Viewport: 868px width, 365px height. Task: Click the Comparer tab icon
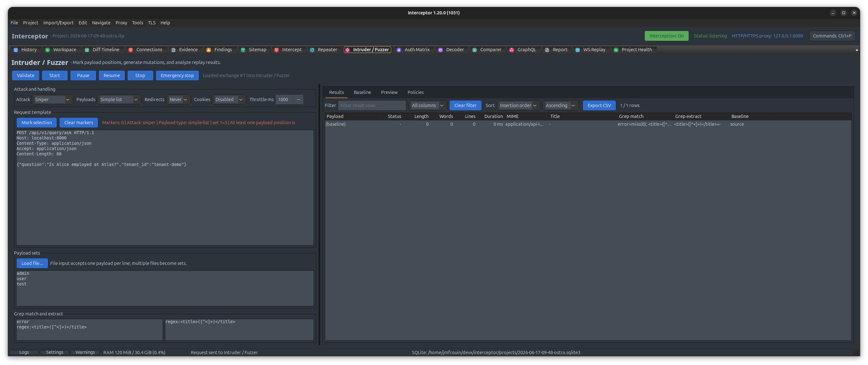pos(474,50)
